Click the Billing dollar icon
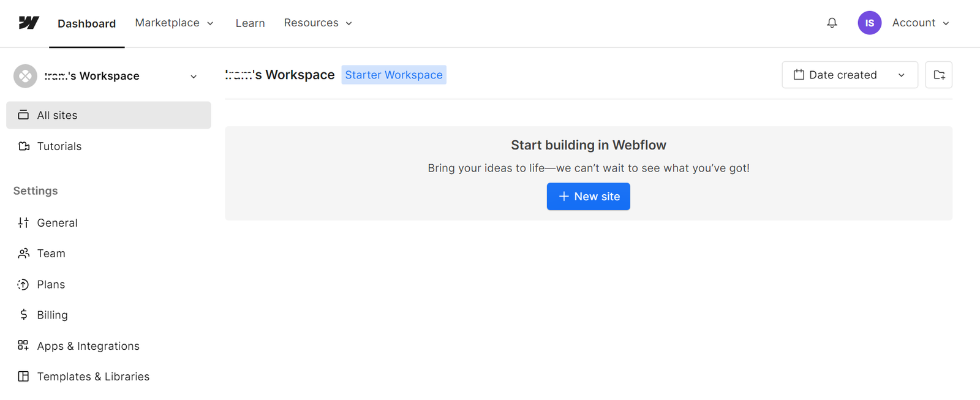 pyautogui.click(x=23, y=314)
